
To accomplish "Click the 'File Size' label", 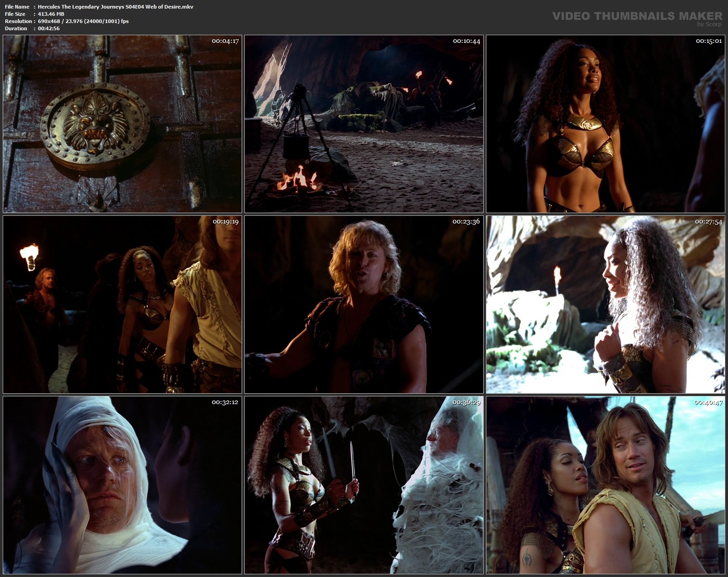I will (x=15, y=14).
